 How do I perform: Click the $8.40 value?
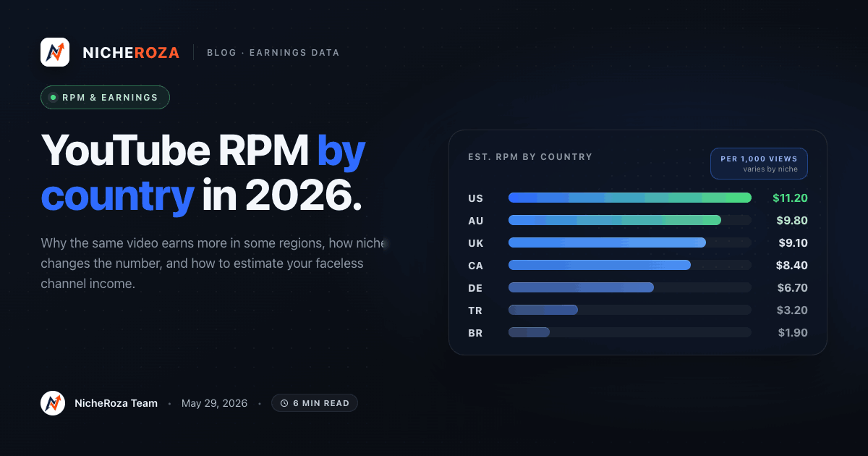pos(792,265)
